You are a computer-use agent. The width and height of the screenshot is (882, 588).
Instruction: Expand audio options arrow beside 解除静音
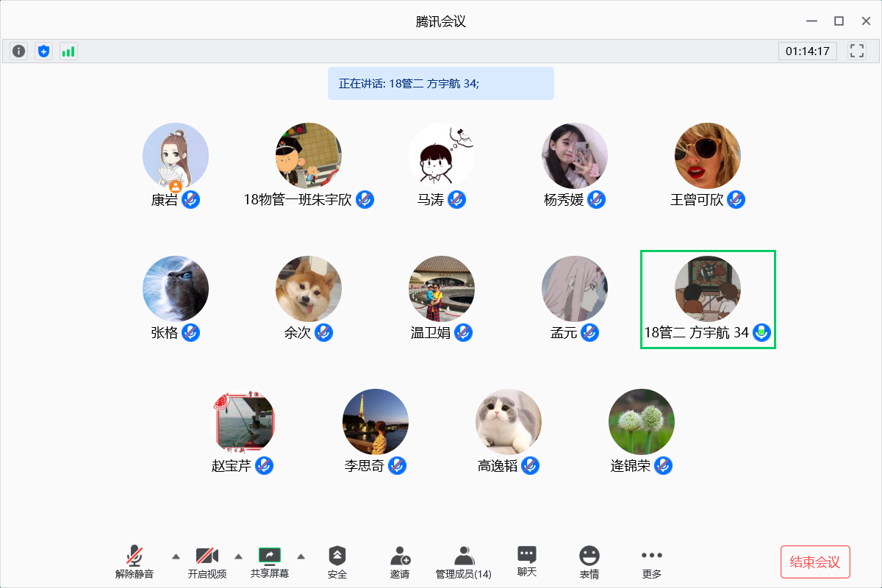pos(176,556)
